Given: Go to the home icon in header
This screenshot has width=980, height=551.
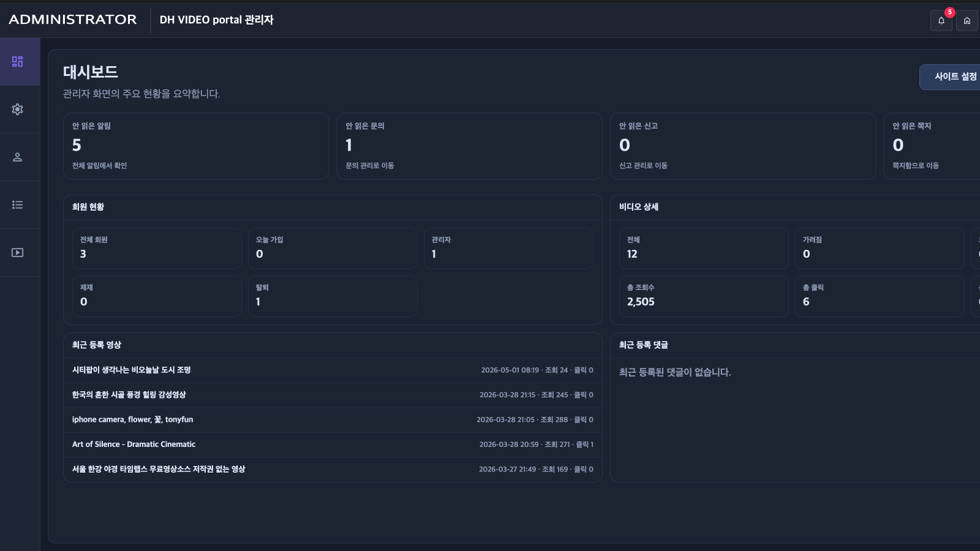Looking at the screenshot, I should click(x=967, y=21).
